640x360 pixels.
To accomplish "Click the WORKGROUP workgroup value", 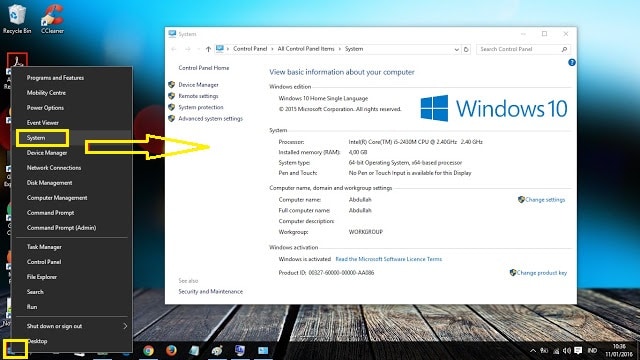I will point(366,232).
